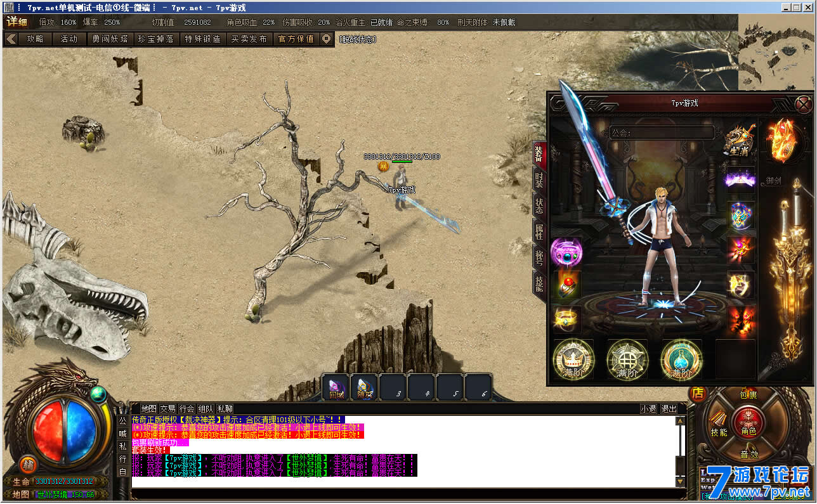
Task: Use the 回城 return scroll in hotbar
Action: [336, 387]
